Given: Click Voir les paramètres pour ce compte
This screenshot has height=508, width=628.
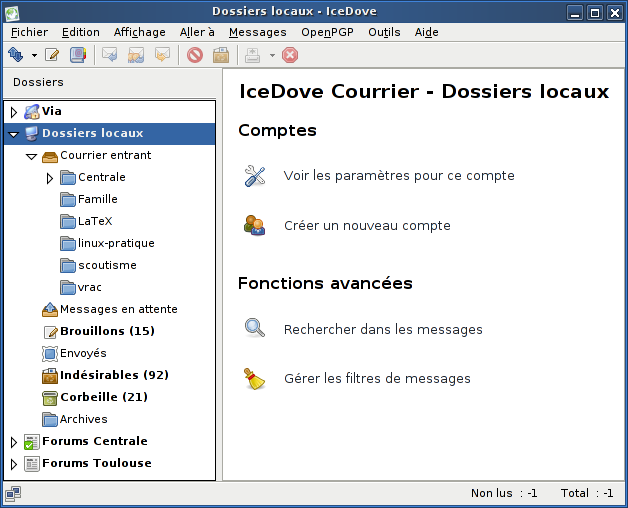Looking at the screenshot, I should click(399, 176).
